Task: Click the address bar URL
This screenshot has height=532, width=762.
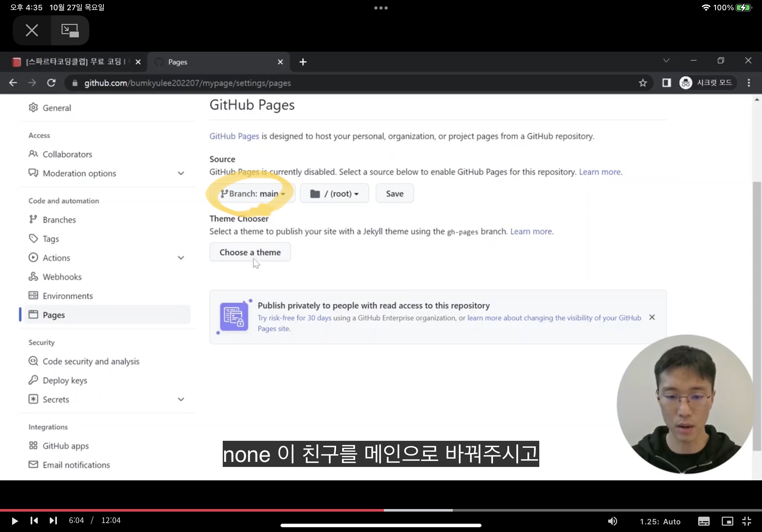Action: click(188, 83)
